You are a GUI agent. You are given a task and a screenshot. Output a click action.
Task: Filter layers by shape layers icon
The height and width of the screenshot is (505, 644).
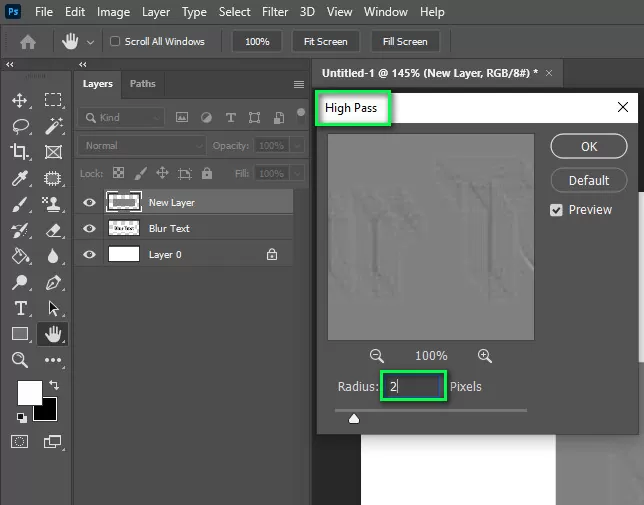pyautogui.click(x=254, y=118)
